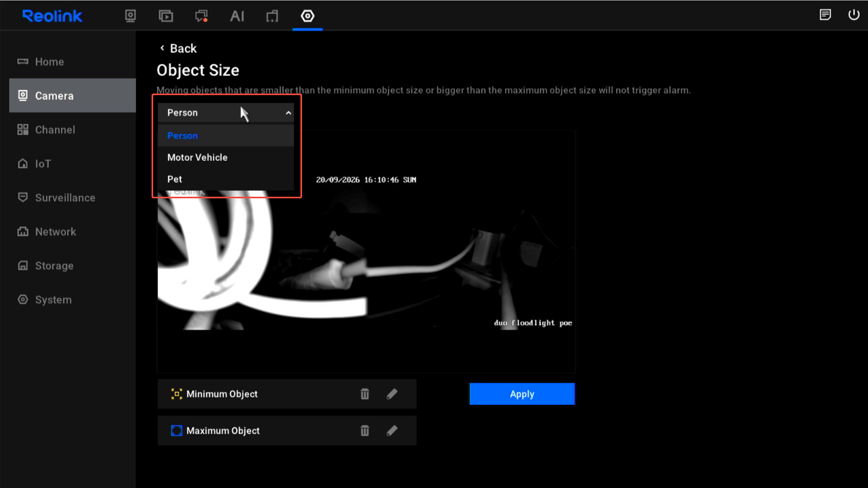The height and width of the screenshot is (488, 868).
Task: Go back using the Back link
Action: coord(178,48)
